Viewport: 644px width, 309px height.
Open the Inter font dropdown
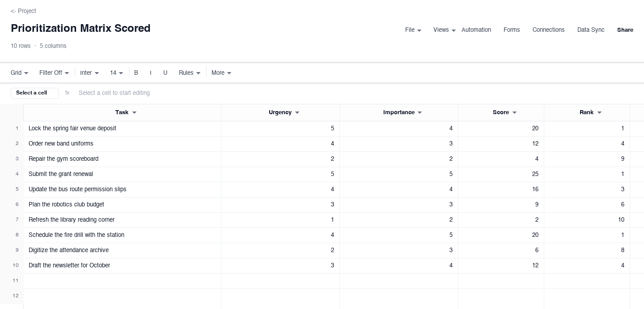coord(89,73)
